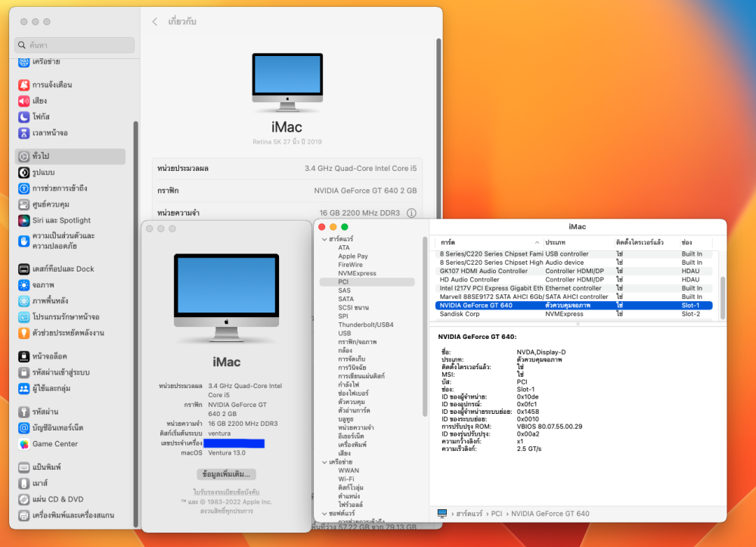Screen dimensions: 756x547
Task: Open Screen Time (เวลาหน้าจอ) hourglass icon
Action: point(23,132)
